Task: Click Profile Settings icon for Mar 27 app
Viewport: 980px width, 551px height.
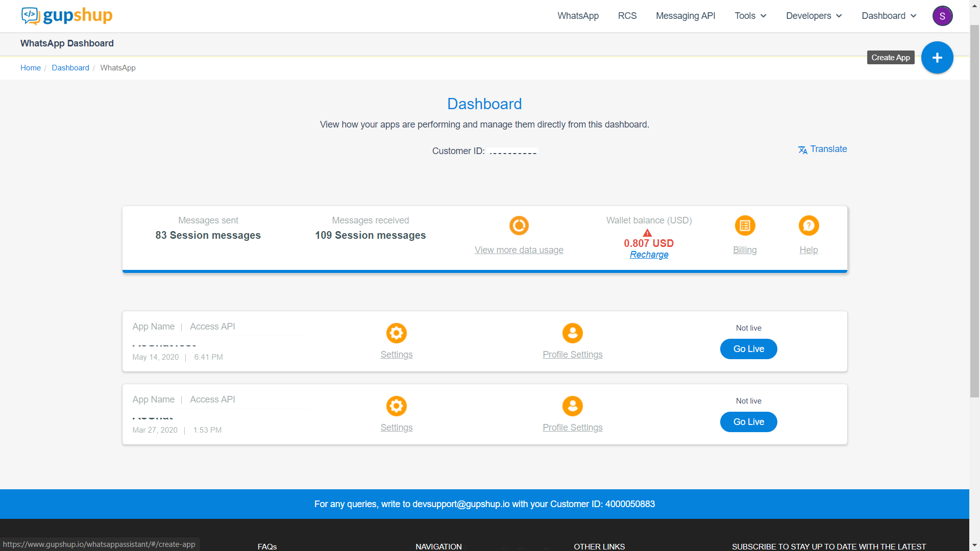Action: [573, 406]
